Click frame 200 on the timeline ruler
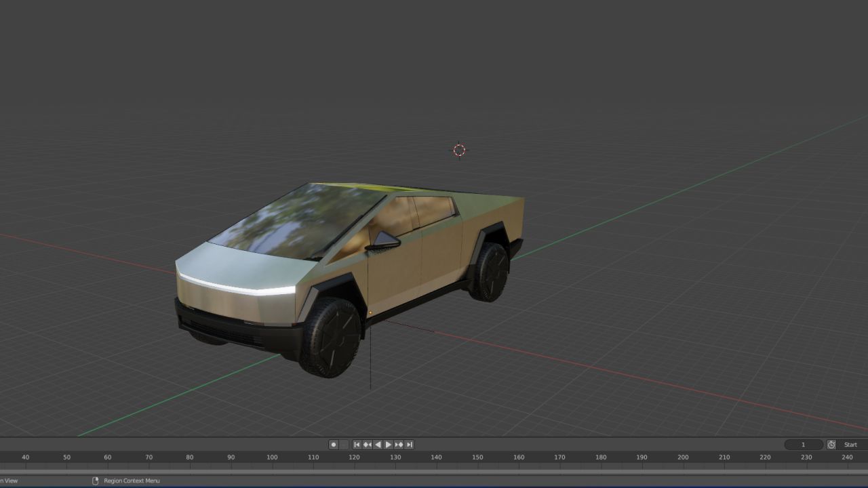The width and height of the screenshot is (868, 488). pyautogui.click(x=683, y=457)
